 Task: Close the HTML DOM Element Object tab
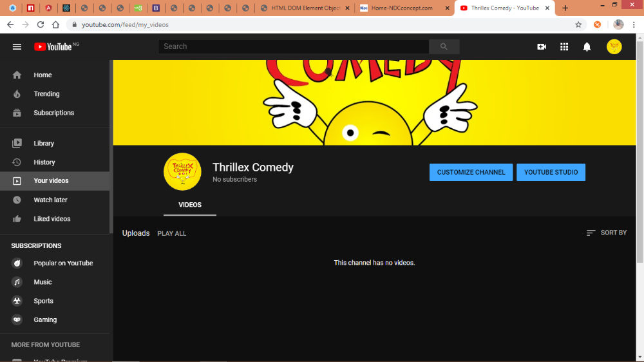click(348, 8)
